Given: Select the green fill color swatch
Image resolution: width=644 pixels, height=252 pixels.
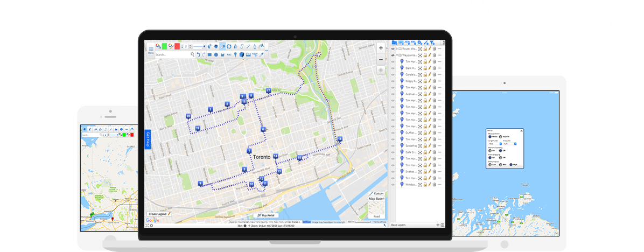Looking at the screenshot, I should click(164, 46).
